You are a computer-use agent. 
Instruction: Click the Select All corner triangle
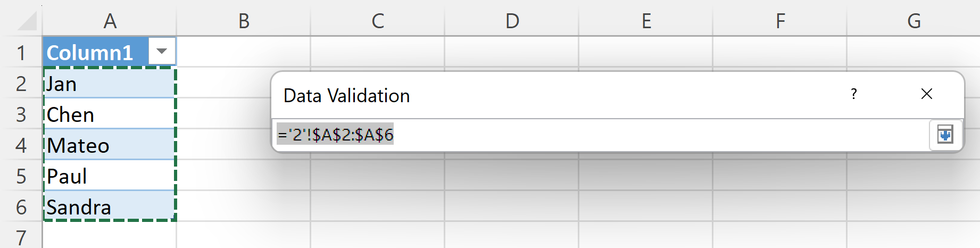(x=26, y=20)
